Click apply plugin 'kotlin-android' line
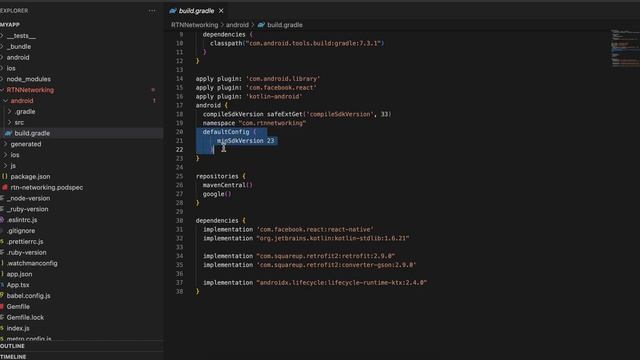 point(249,96)
